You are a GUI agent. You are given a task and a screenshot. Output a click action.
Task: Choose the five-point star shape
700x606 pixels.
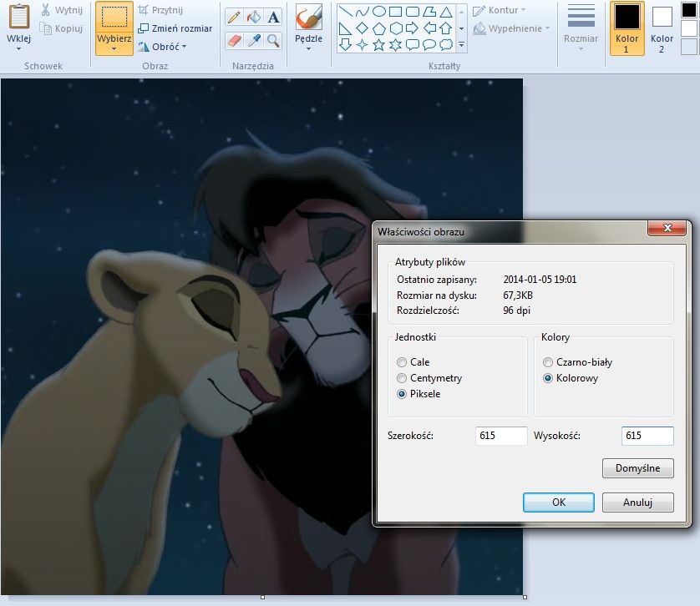click(378, 44)
